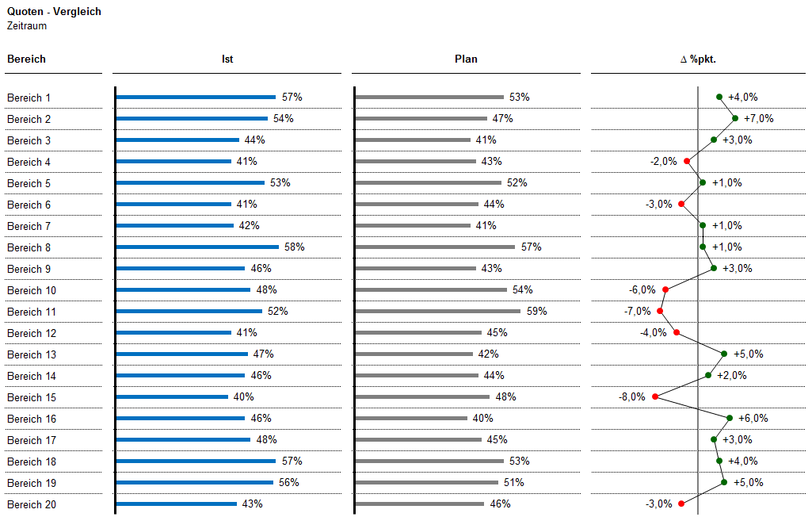Select the Bereich 13 row label
Screen dimensions: 812x517
[x=32, y=354]
